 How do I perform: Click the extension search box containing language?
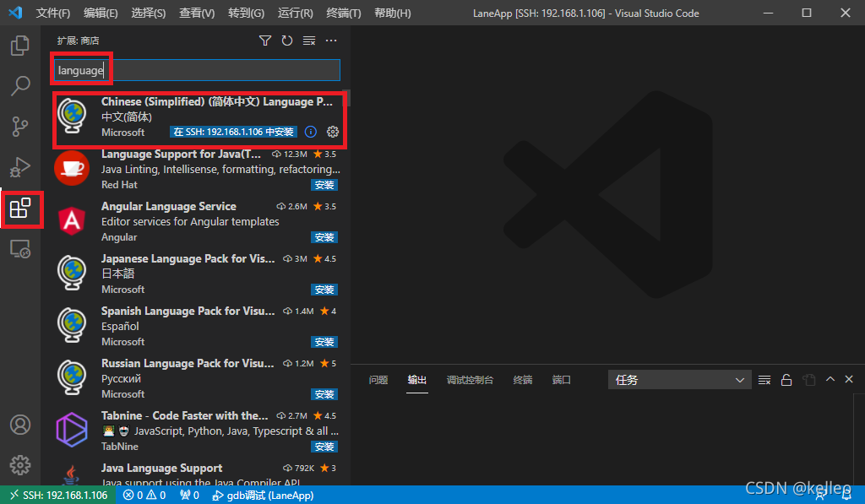pos(197,70)
